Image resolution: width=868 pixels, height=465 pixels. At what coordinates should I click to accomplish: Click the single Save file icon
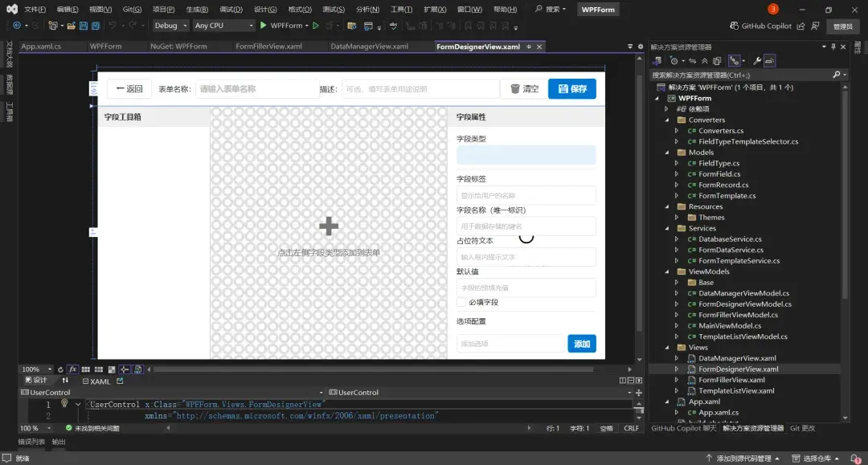84,26
